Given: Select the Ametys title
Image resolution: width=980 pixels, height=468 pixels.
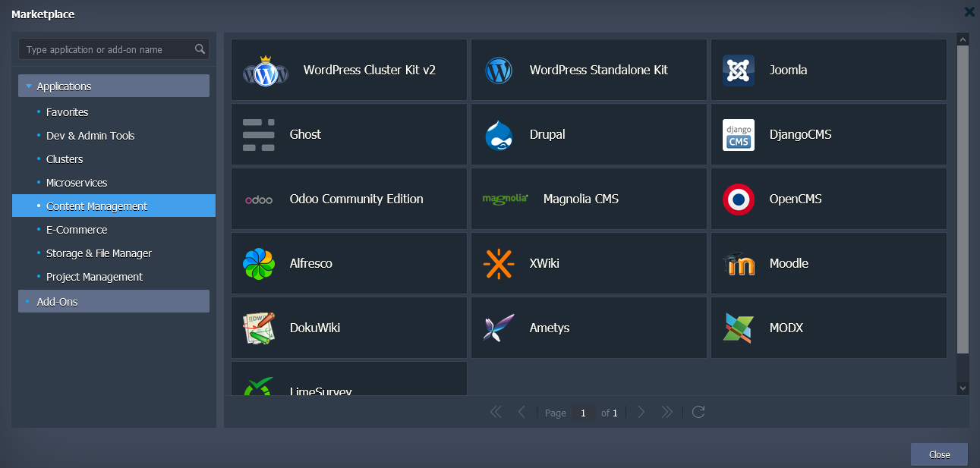Looking at the screenshot, I should [550, 328].
